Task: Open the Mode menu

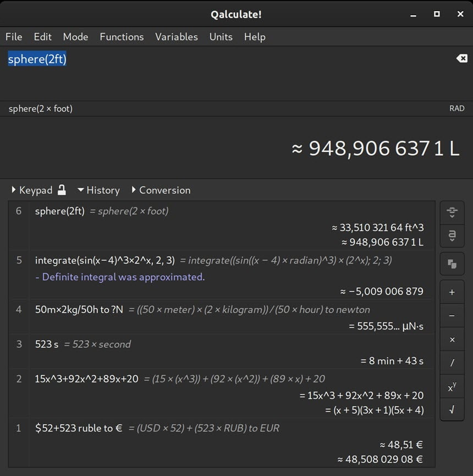Action: 75,37
